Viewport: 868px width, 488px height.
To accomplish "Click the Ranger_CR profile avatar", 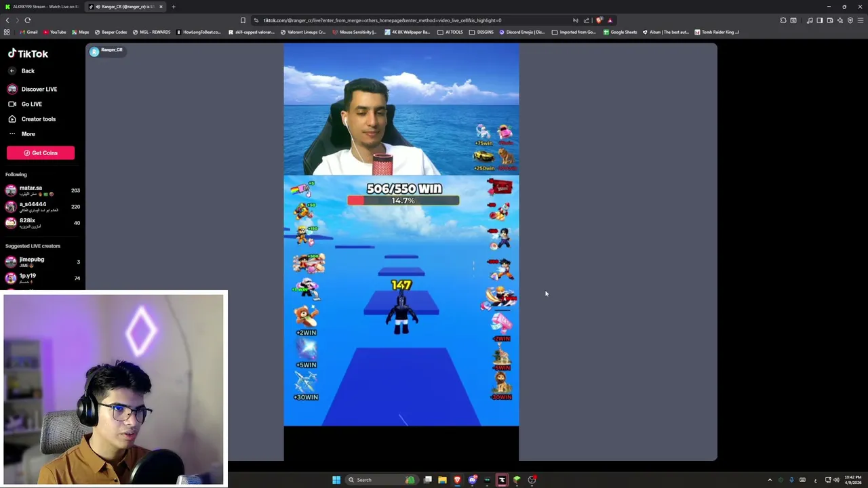I will pyautogui.click(x=94, y=52).
